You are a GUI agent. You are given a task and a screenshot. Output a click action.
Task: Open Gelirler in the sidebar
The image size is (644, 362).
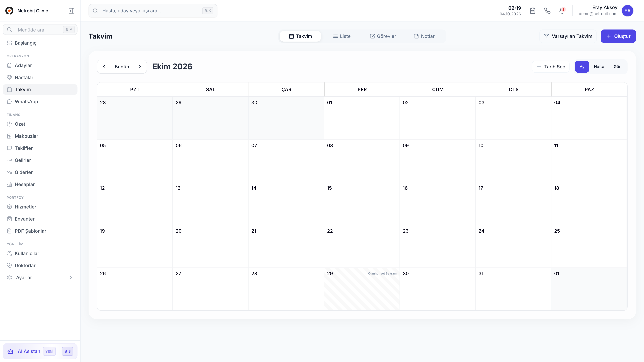pos(40,160)
